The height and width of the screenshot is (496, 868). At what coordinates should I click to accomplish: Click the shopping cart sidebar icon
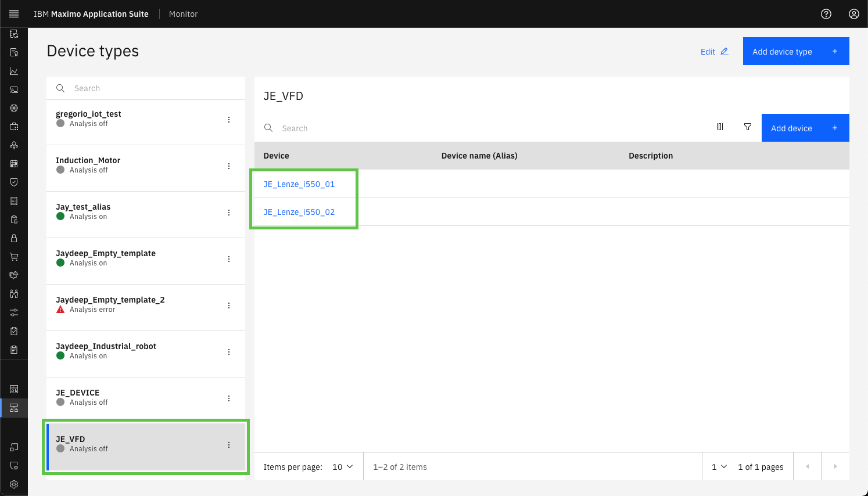pyautogui.click(x=14, y=257)
